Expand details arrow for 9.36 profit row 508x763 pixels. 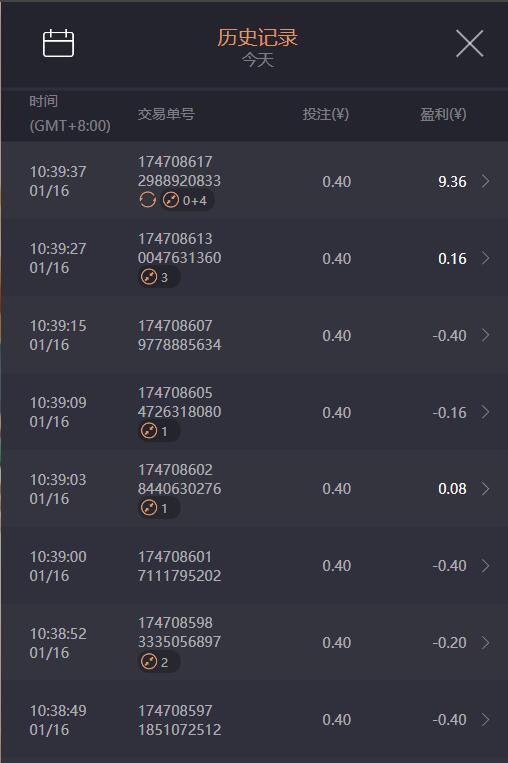[x=485, y=181]
